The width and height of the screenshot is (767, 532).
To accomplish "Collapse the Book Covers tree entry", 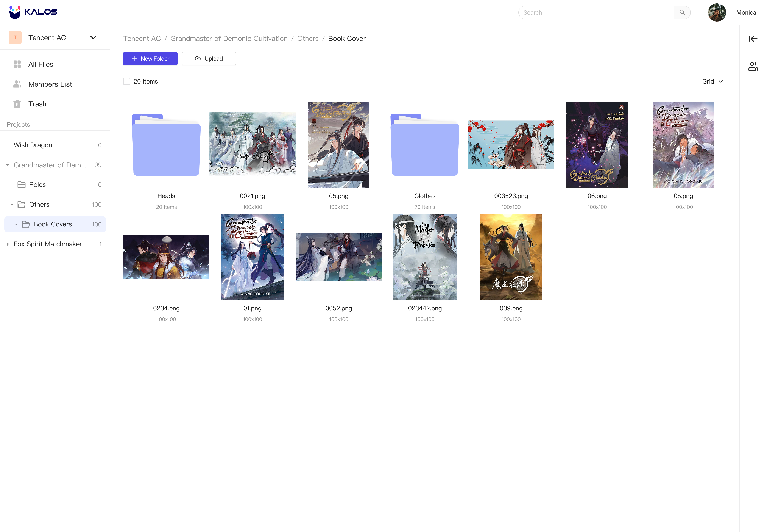I will coord(16,224).
